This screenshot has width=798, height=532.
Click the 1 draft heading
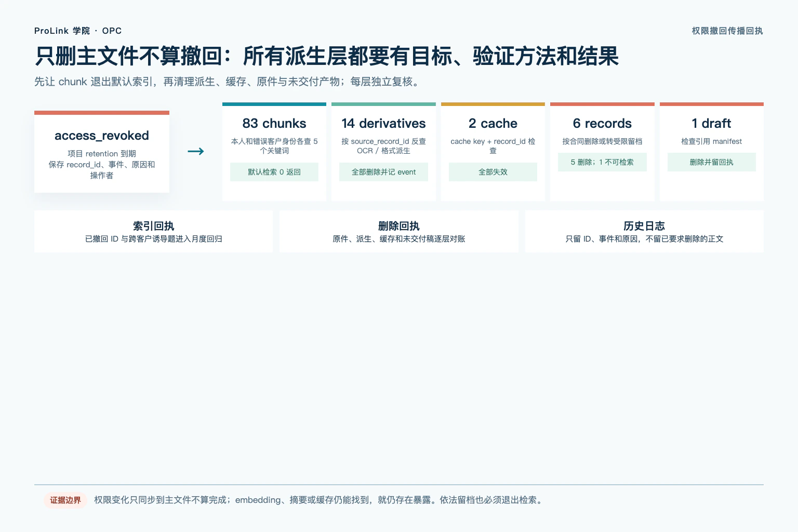point(712,123)
